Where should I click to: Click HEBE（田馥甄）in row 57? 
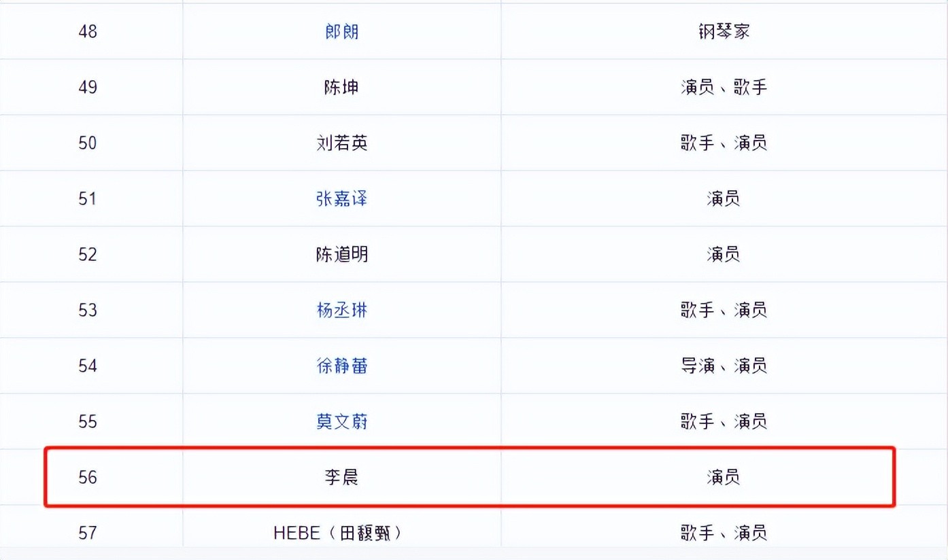(338, 533)
